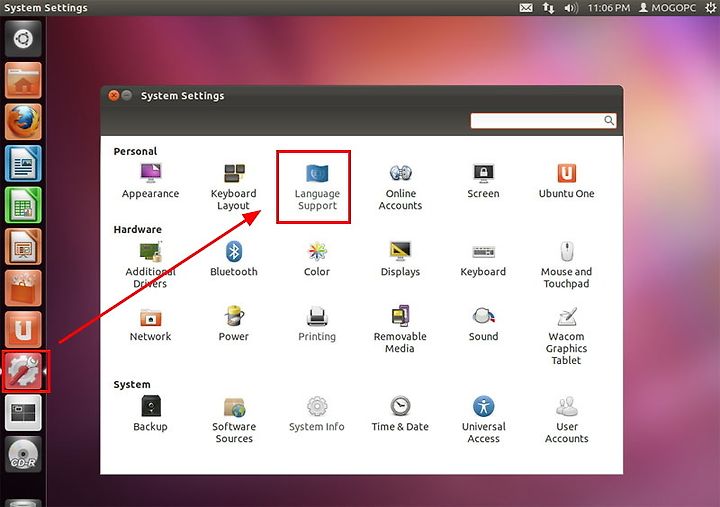
Task: Launch LibreOffice Impress from launcher
Action: (x=23, y=247)
